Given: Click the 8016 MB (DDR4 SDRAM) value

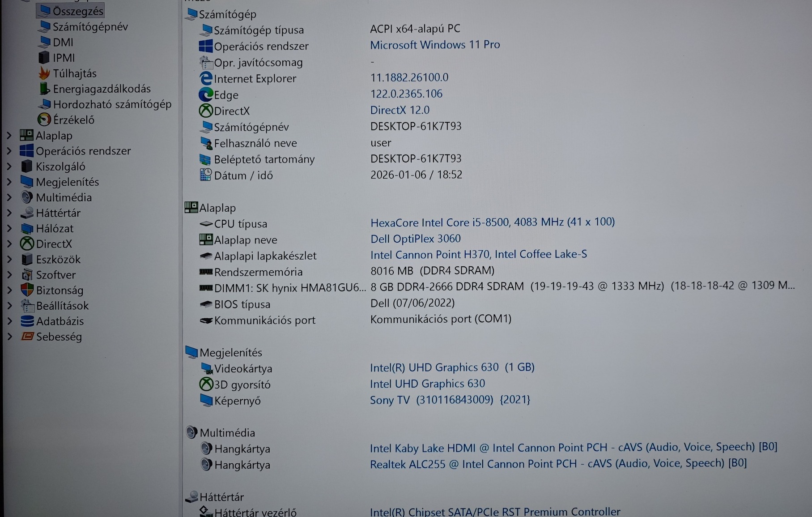Looking at the screenshot, I should (433, 270).
